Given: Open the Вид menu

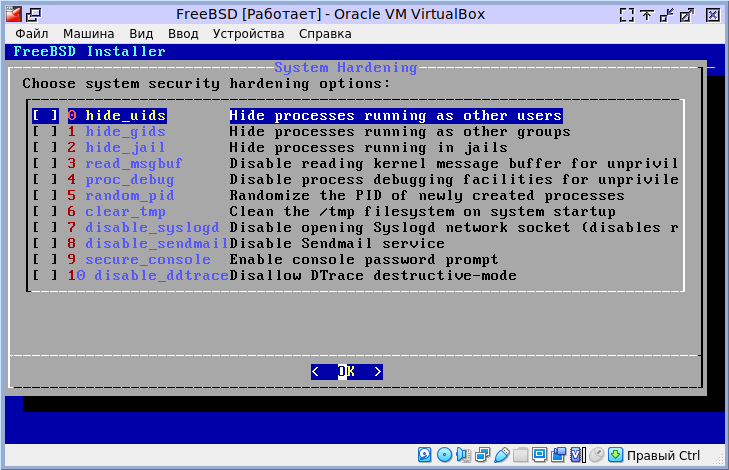Looking at the screenshot, I should (141, 34).
